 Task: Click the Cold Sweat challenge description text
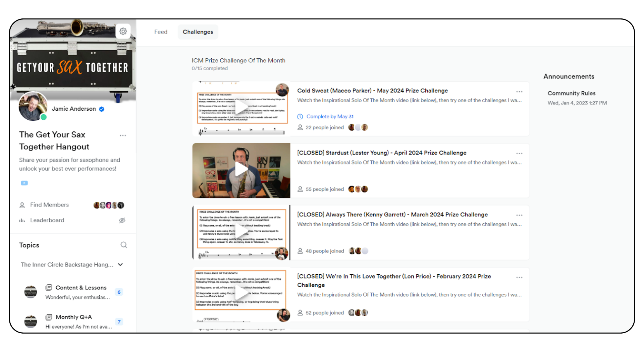click(409, 100)
